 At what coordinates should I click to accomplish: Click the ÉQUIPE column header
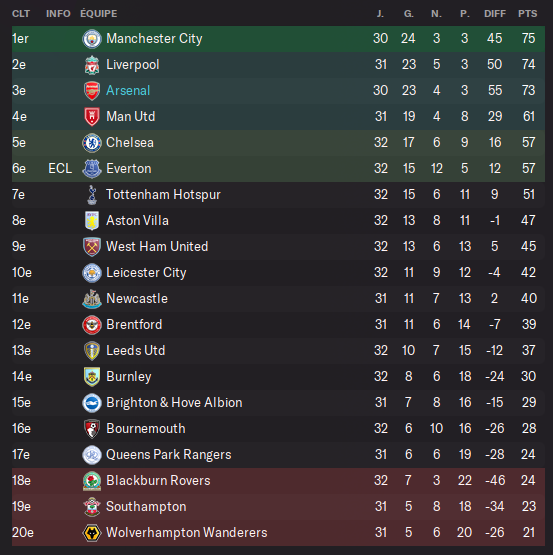(98, 14)
